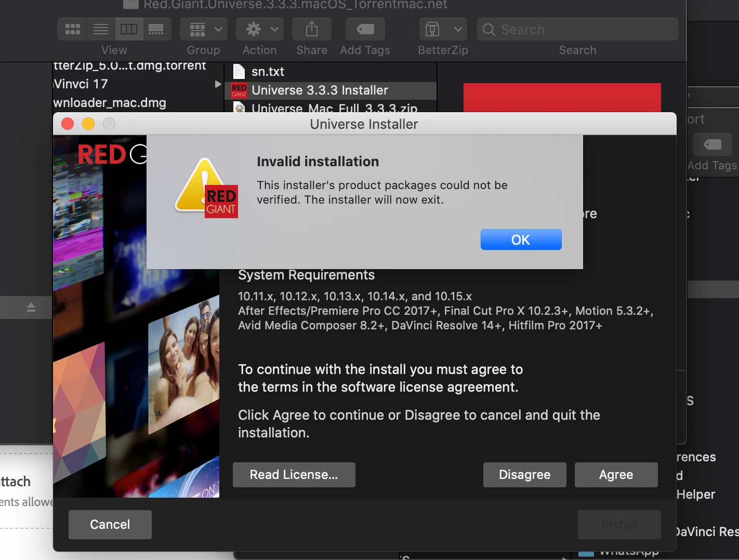739x560 pixels.
Task: Open the Group dropdown in Finder toolbar
Action: pyautogui.click(x=204, y=29)
